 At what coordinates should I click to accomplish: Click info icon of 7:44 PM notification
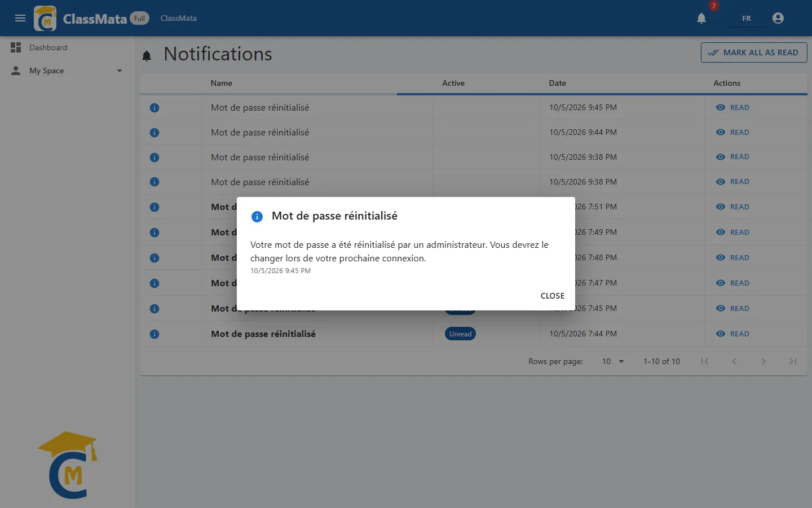click(155, 334)
